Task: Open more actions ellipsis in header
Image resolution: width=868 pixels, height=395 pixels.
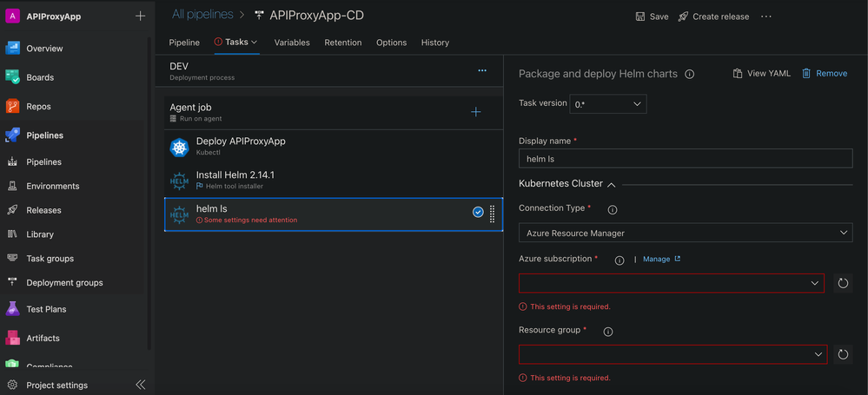Action: [766, 16]
